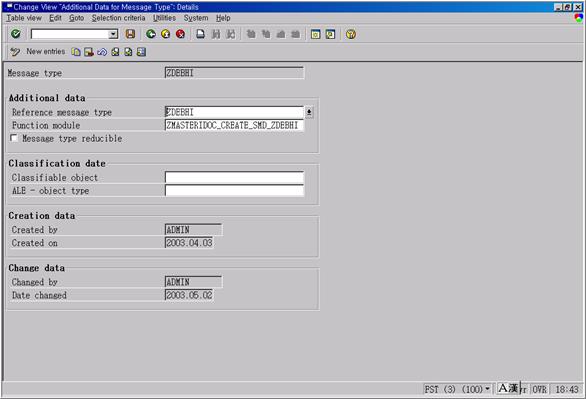Click the Created by field showing ADMIN
Image resolution: width=586 pixels, height=399 pixels.
[194, 230]
